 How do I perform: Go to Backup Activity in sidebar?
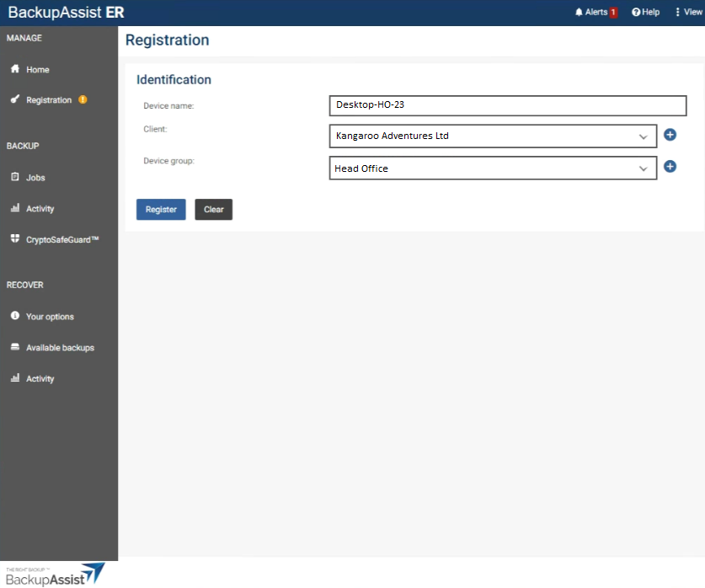[40, 208]
